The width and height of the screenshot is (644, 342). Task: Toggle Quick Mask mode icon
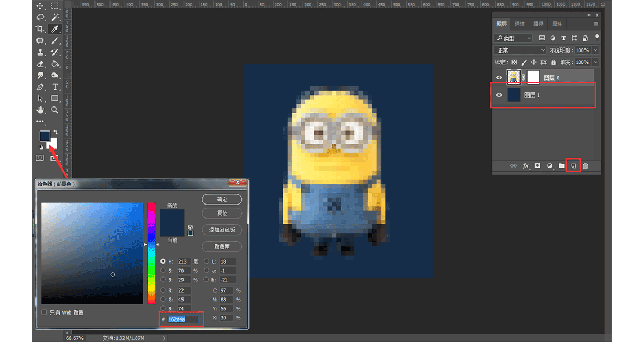point(40,157)
